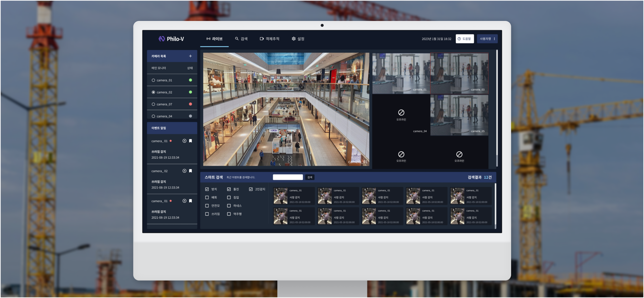The width and height of the screenshot is (644, 298).
Task: Click the date 2023년 1월 31일 18:32
Action: [x=436, y=39]
